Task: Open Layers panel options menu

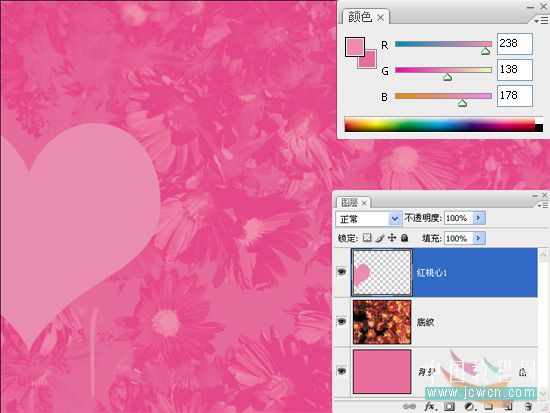Action: (x=544, y=205)
